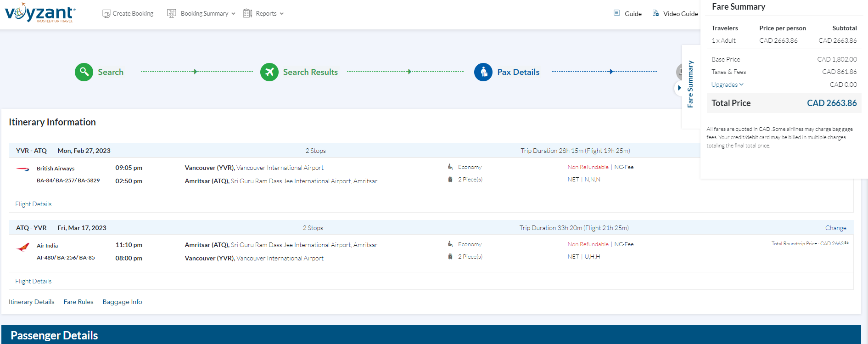
Task: Open the Itinerary Details tab
Action: point(32,302)
